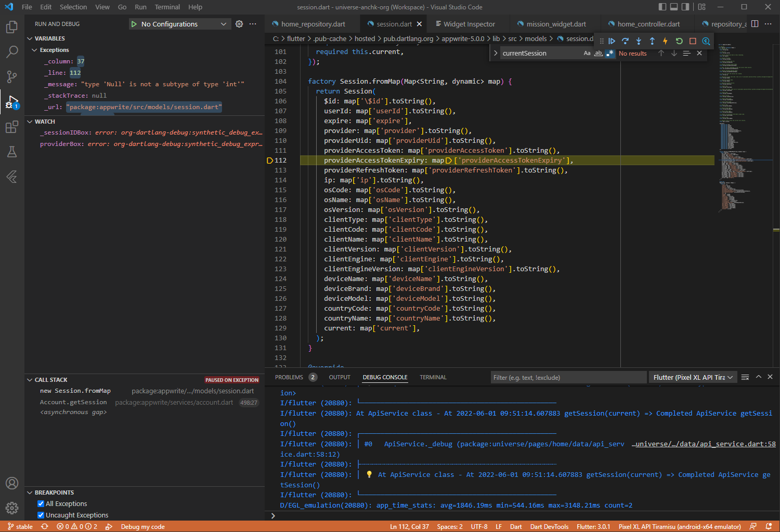Click the debug console filter input
This screenshot has width=780, height=532.
[x=568, y=377]
